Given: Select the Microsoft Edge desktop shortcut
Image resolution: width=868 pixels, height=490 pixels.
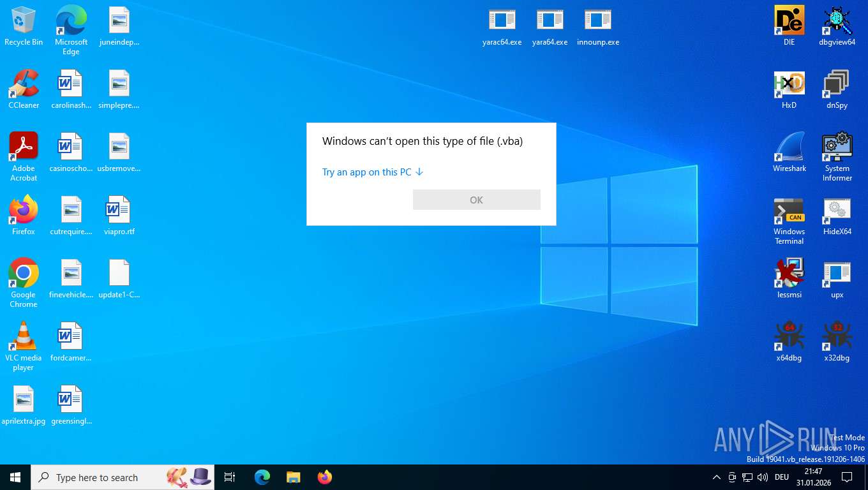Looking at the screenshot, I should coord(71,31).
